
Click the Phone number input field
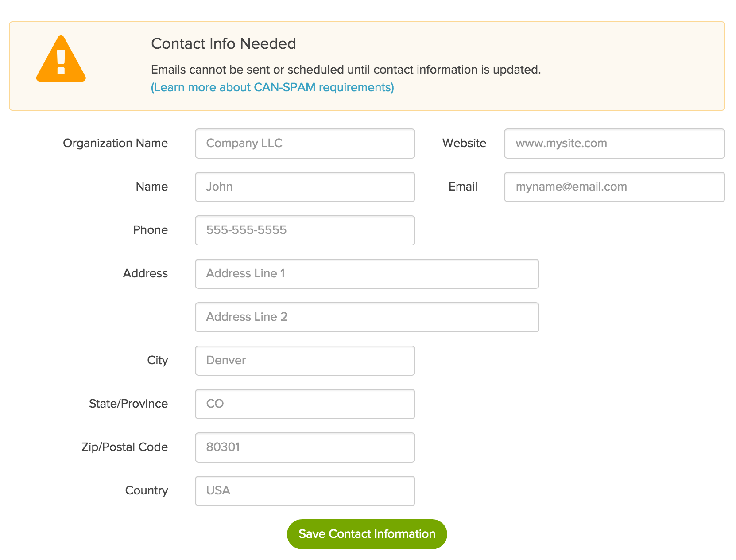[x=305, y=230]
